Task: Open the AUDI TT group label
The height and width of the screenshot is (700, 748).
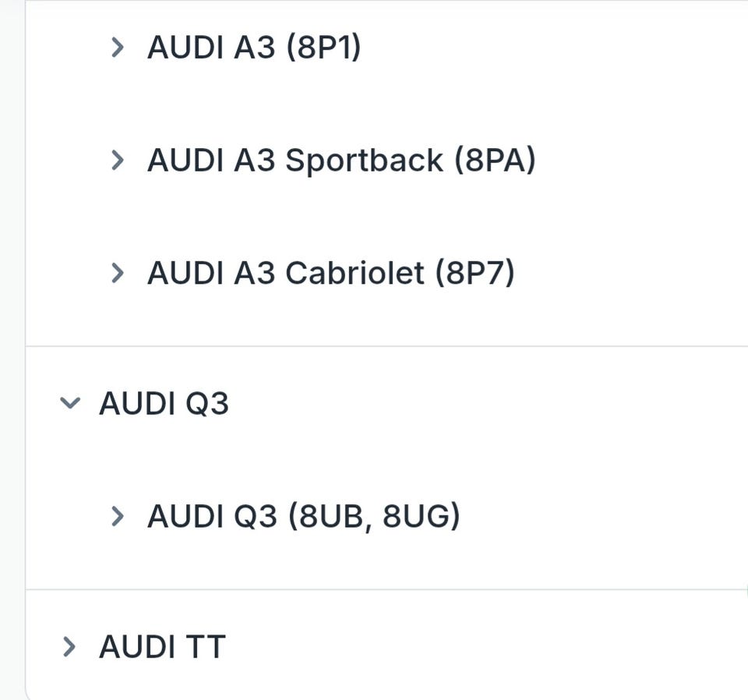Action: pyautogui.click(x=162, y=647)
